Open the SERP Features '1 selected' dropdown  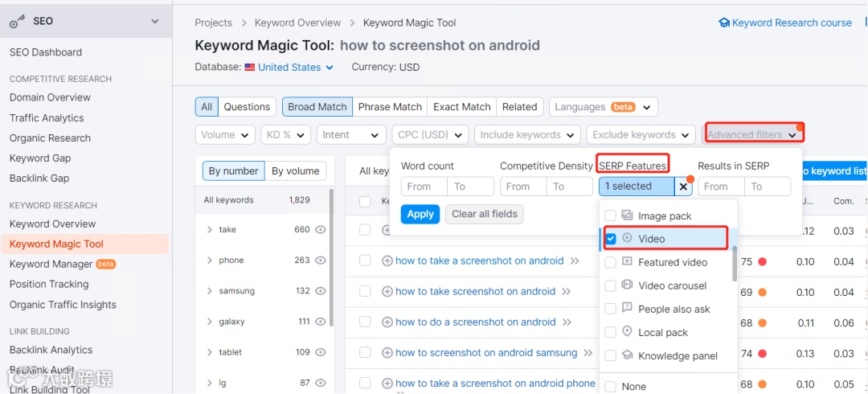coord(637,187)
